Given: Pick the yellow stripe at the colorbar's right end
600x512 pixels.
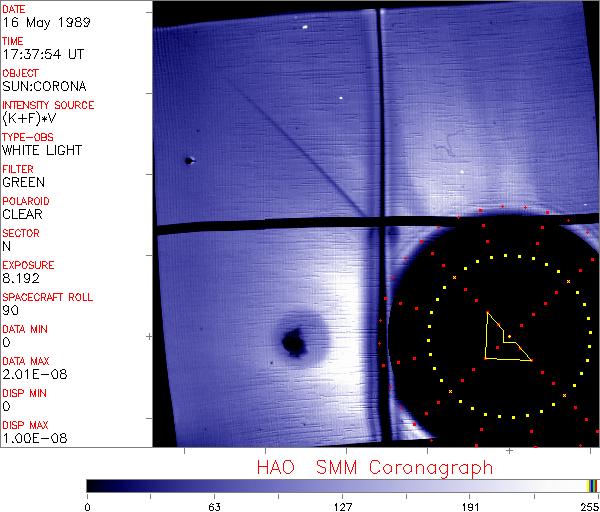Looking at the screenshot, I should click(589, 485).
